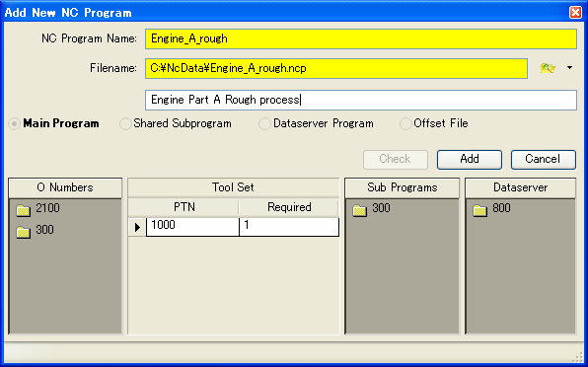This screenshot has width=588, height=367.
Task: Select the Main Program radio button
Action: point(14,123)
